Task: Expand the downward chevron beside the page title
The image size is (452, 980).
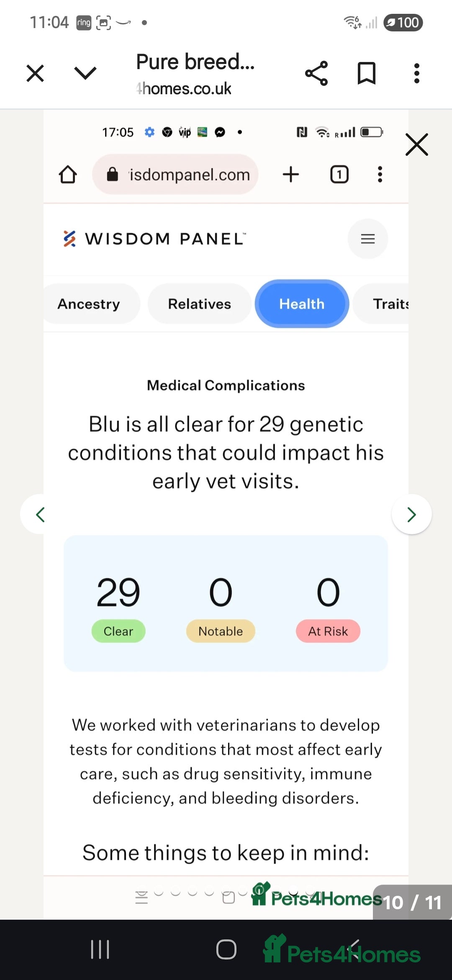Action: click(85, 73)
